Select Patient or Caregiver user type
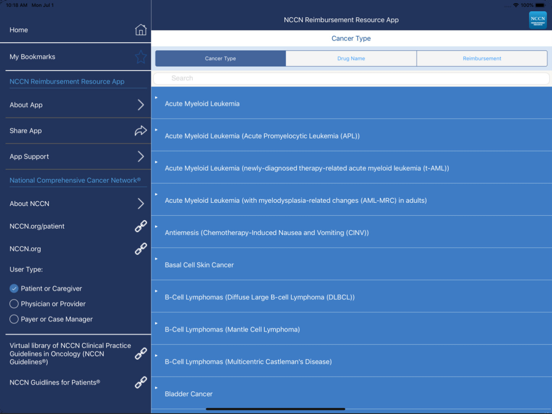The width and height of the screenshot is (552, 414). 14,289
